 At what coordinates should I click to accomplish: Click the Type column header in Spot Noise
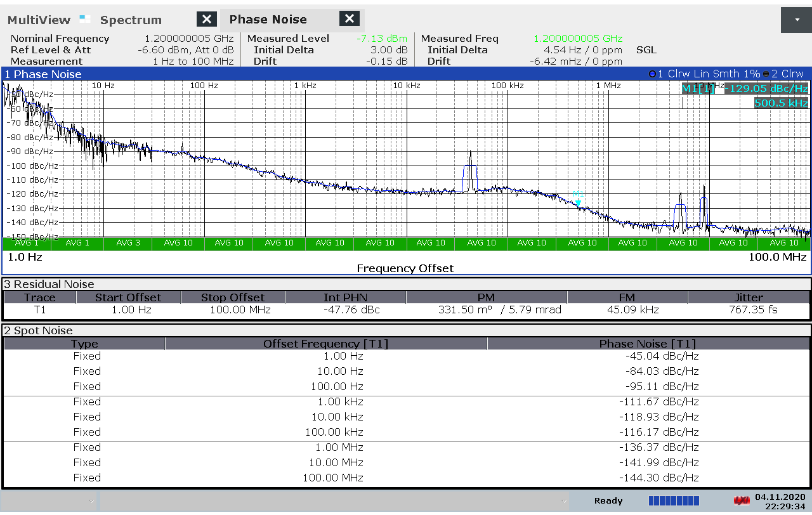[84, 344]
